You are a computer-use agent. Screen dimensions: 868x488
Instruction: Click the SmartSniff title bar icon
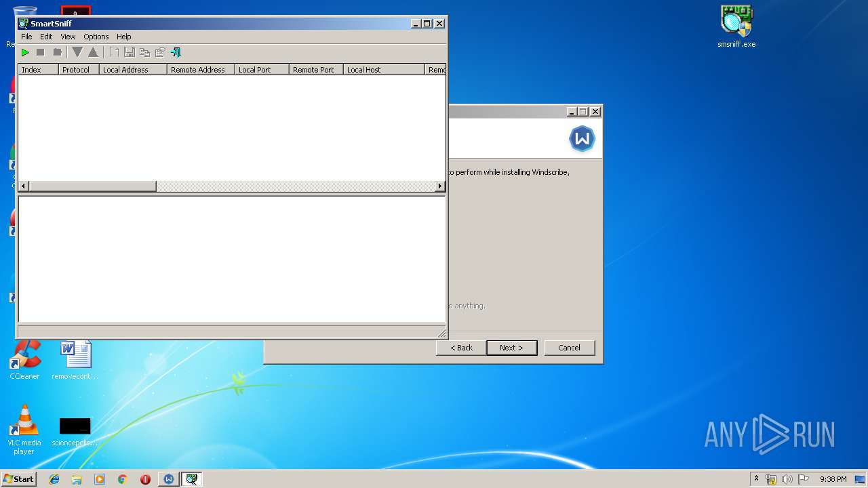coord(24,23)
